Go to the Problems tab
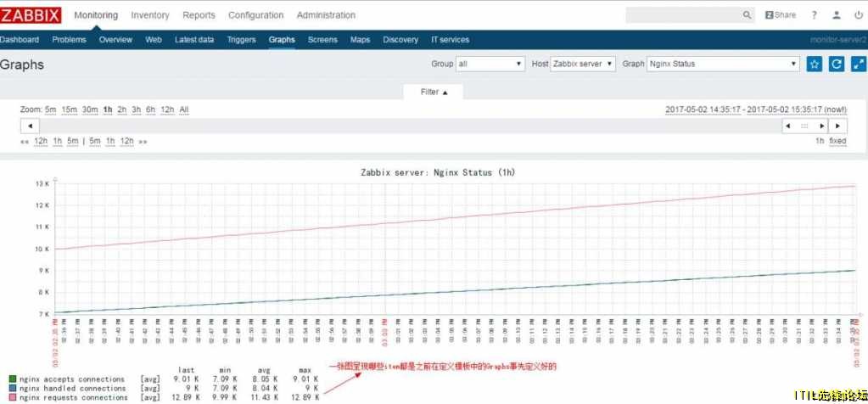Viewport: 868px width, 404px height. tap(70, 40)
